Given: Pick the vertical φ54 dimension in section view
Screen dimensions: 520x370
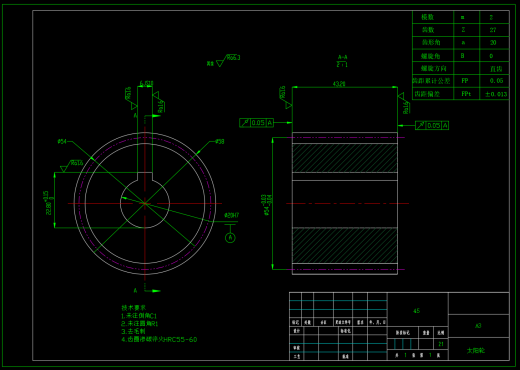Looking at the screenshot, I should tap(266, 205).
